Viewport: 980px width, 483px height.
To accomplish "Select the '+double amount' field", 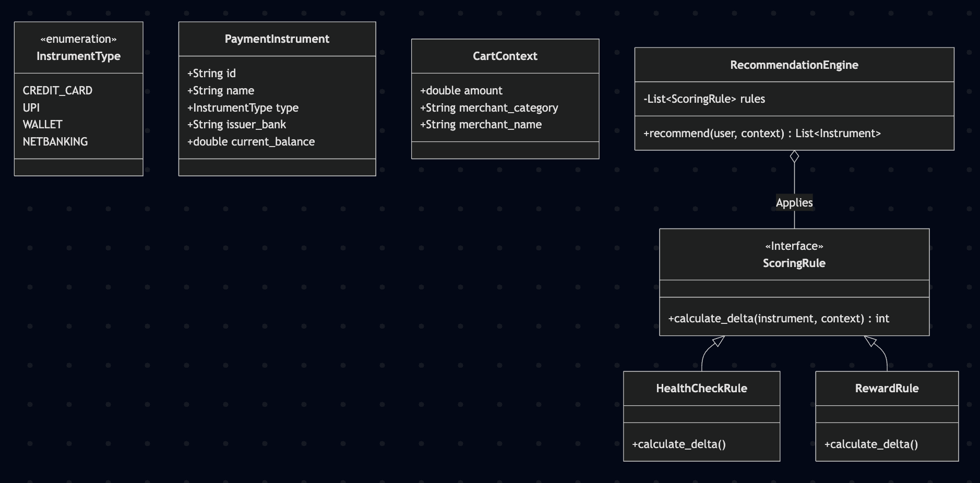I will pos(461,90).
